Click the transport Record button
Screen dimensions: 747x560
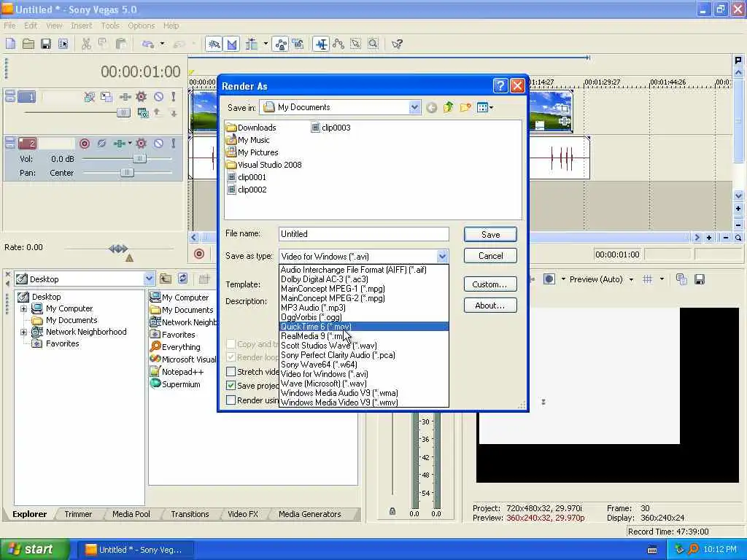point(199,254)
